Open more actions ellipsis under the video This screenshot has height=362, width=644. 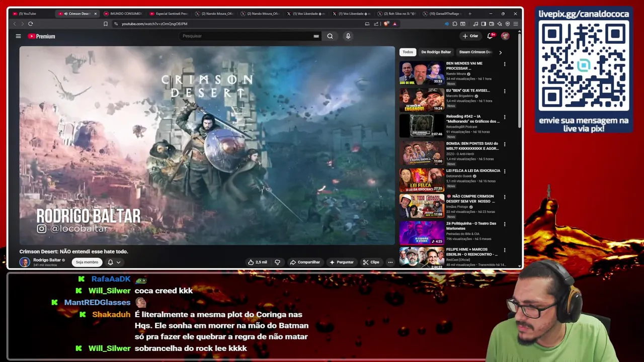[390, 262]
